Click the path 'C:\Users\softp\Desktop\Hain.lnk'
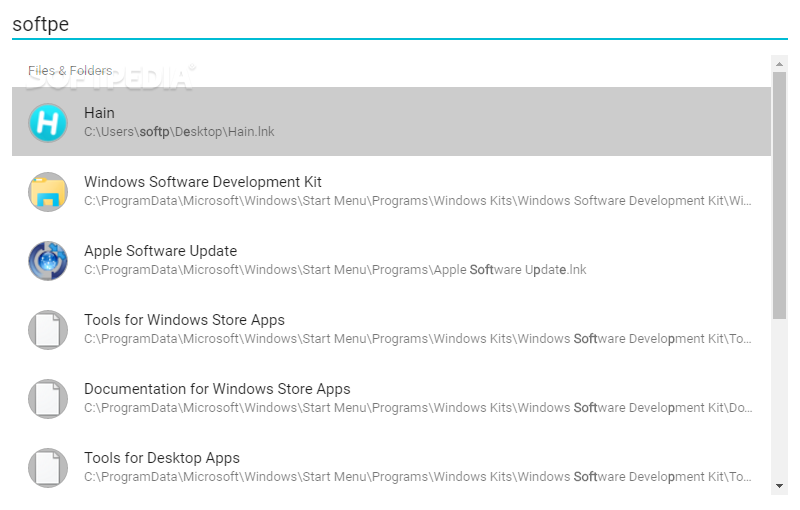The width and height of the screenshot is (800, 510). pyautogui.click(x=179, y=132)
